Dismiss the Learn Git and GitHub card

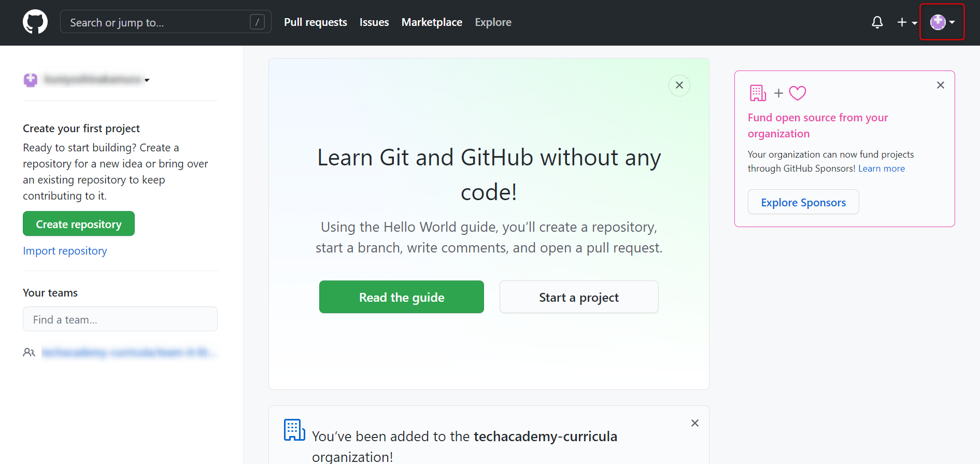tap(679, 85)
